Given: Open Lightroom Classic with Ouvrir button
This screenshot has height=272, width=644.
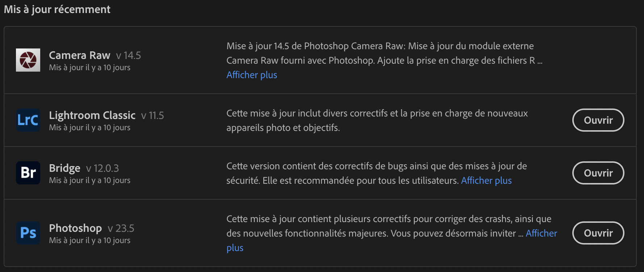Looking at the screenshot, I should pos(598,120).
